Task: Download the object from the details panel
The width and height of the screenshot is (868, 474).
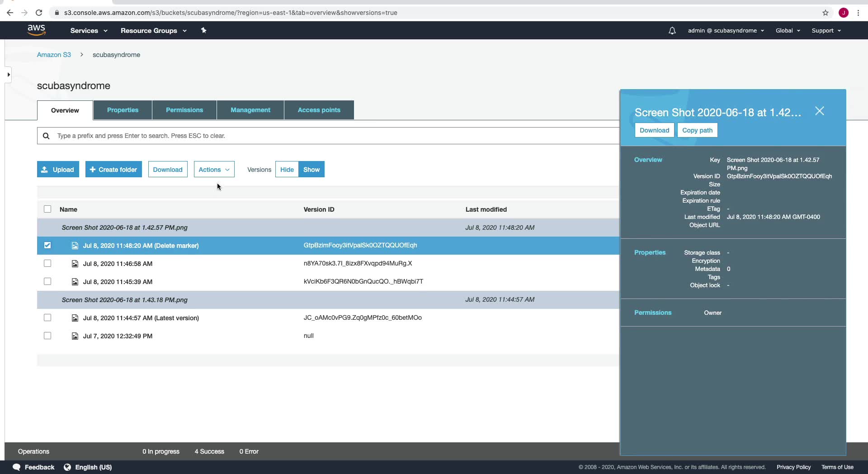Action: coord(654,130)
